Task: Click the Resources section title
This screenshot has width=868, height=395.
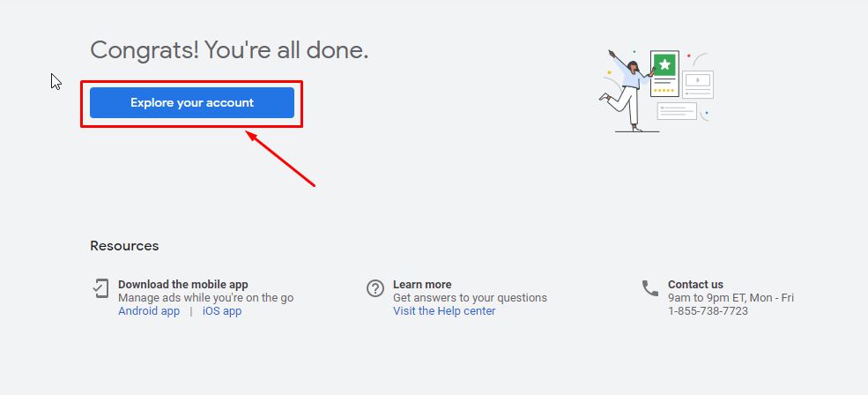Action: click(x=124, y=246)
